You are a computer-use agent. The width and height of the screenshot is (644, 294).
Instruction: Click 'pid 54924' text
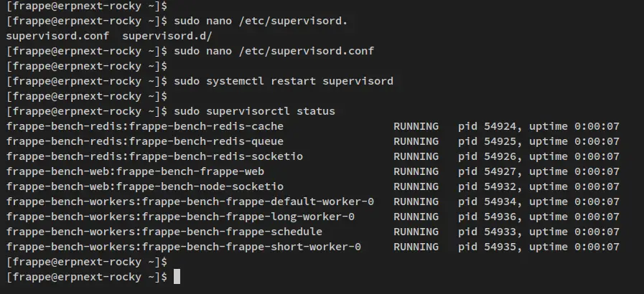coord(487,126)
